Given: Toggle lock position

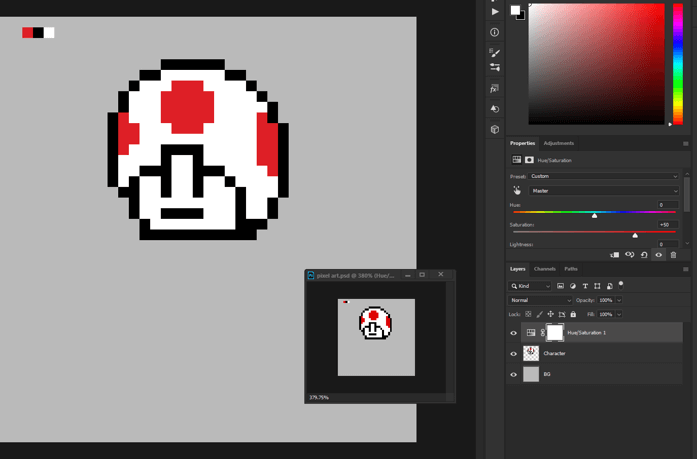Looking at the screenshot, I should tap(551, 314).
